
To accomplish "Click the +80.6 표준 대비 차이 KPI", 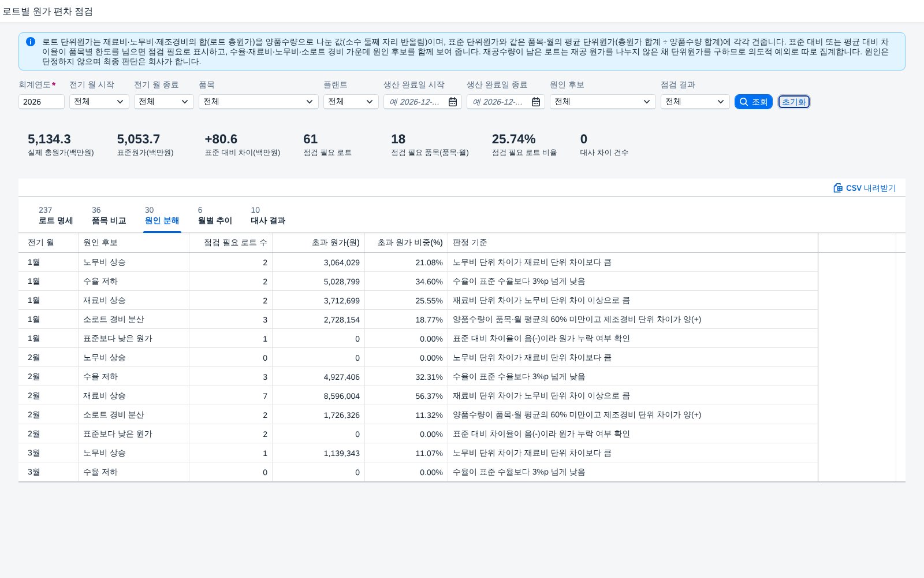I will [242, 144].
